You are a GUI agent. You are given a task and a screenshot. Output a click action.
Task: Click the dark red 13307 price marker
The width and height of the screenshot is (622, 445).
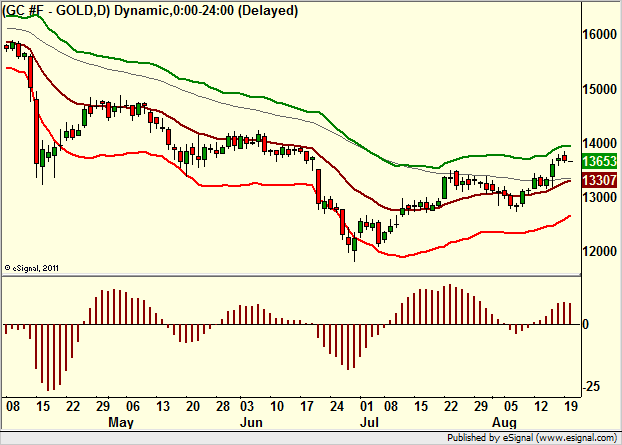coord(599,180)
